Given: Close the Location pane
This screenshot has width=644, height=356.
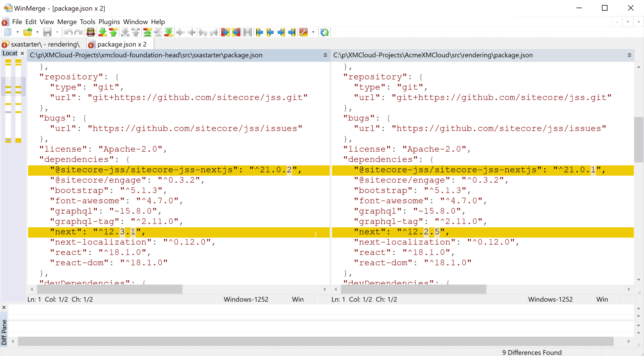Looking at the screenshot, I should pyautogui.click(x=22, y=53).
